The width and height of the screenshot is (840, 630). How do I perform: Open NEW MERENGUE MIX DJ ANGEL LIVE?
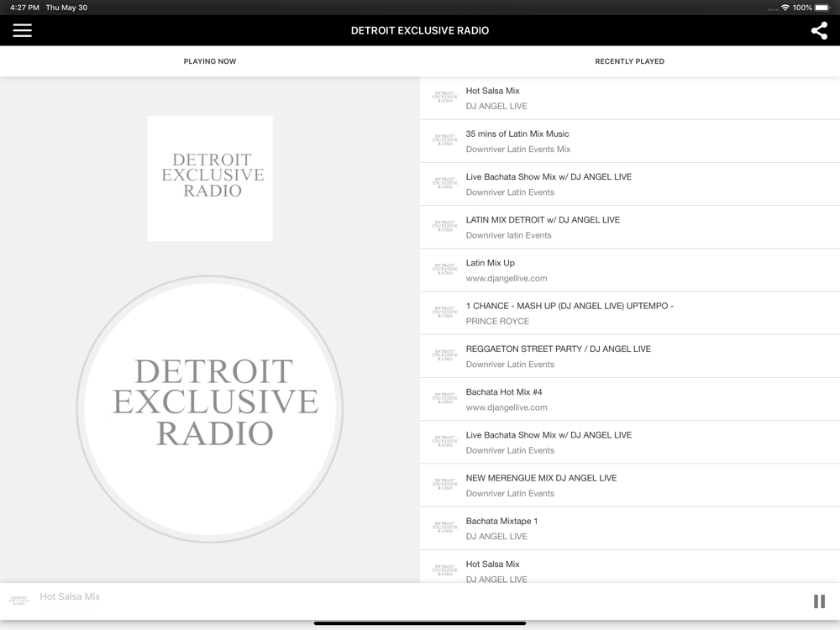[630, 486]
